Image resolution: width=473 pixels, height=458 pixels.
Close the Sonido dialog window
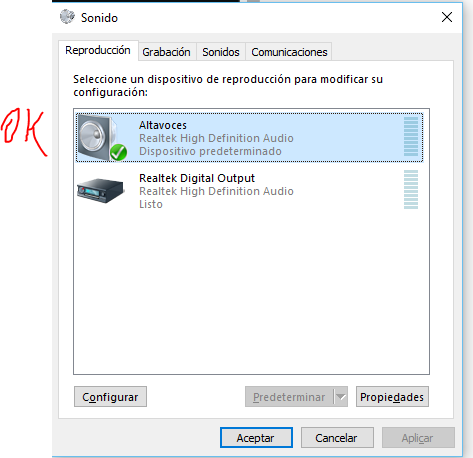point(447,17)
